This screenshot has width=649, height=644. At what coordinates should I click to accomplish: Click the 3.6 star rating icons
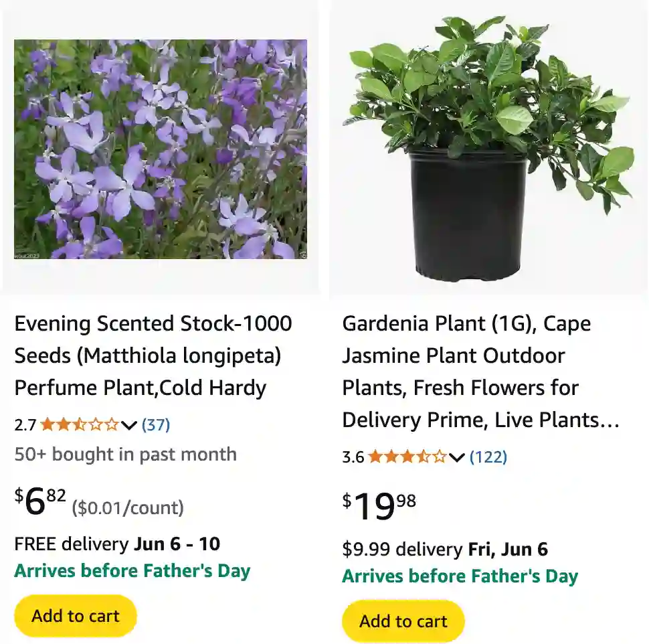click(x=407, y=457)
